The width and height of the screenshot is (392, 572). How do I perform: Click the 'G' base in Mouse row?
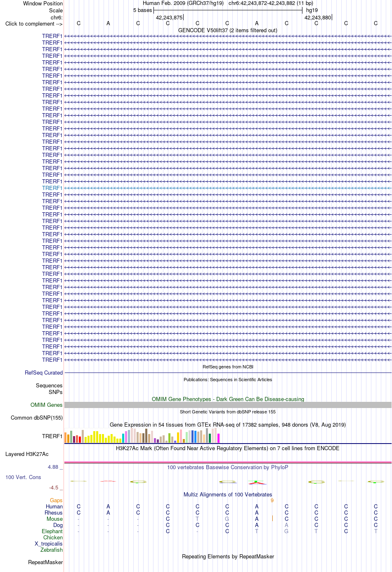point(227,519)
